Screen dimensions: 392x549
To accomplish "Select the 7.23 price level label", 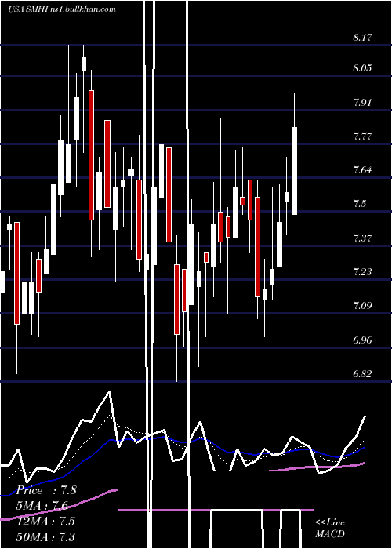I will click(x=362, y=271).
